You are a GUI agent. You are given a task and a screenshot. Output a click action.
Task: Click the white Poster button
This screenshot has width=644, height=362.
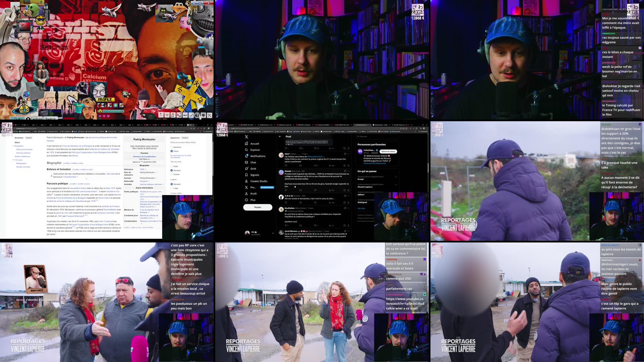258,207
